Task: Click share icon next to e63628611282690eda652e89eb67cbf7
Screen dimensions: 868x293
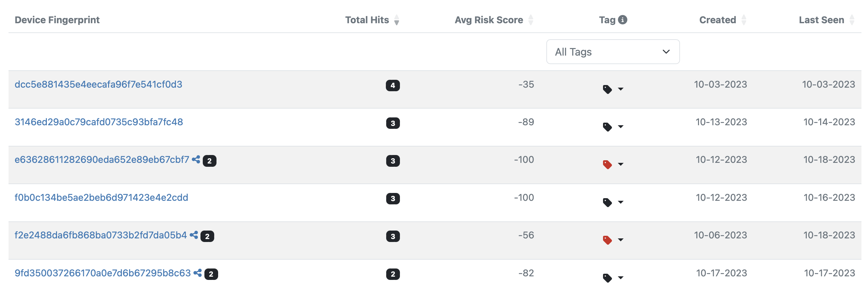Action: tap(196, 160)
